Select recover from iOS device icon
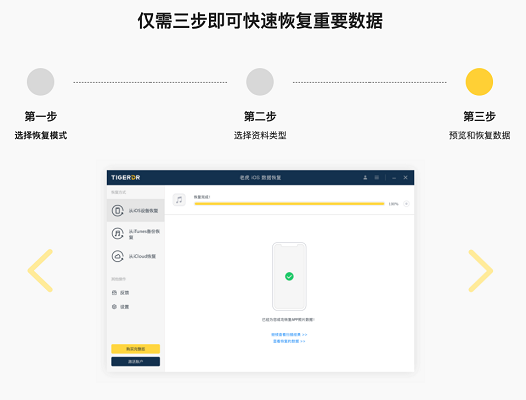This screenshot has height=400, width=526. [x=117, y=210]
